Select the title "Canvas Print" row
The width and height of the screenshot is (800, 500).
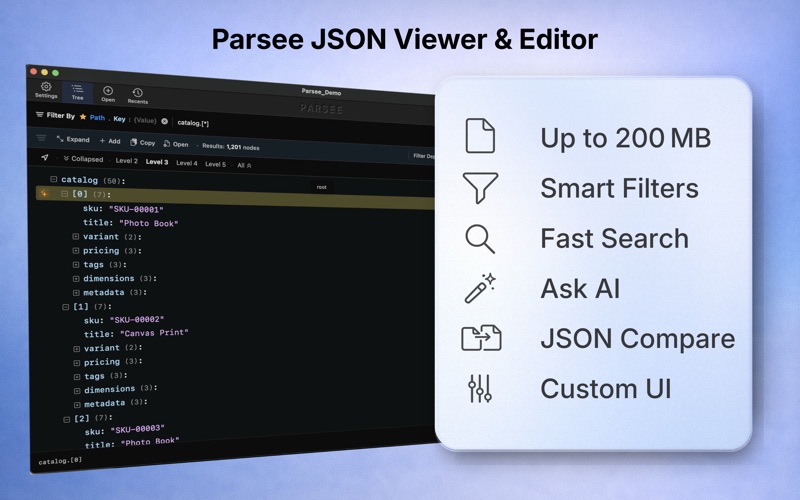[136, 333]
